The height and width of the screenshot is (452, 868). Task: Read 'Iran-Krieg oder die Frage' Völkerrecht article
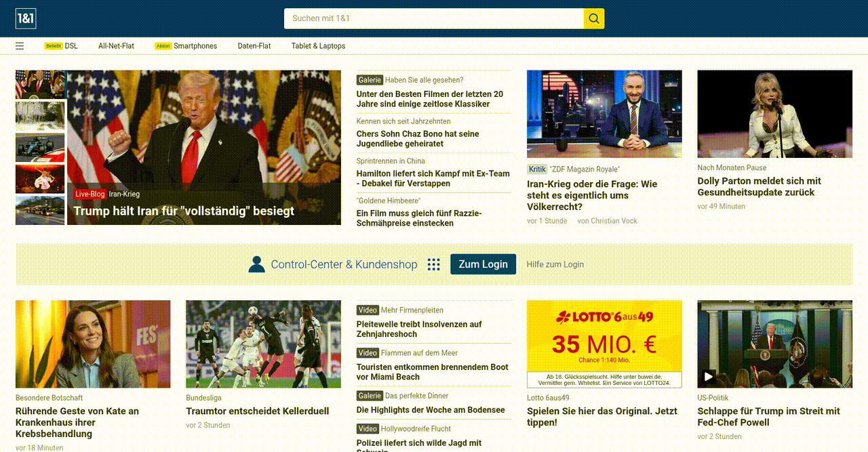pyautogui.click(x=592, y=195)
